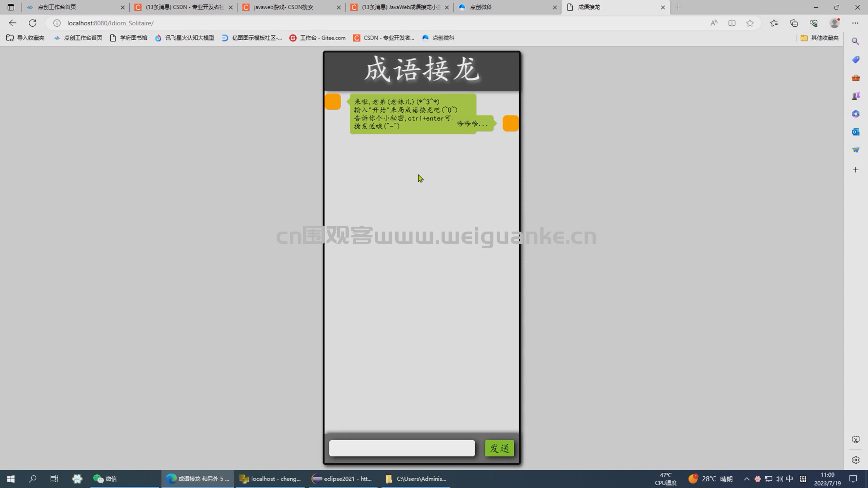Open sidebar settings gear icon
The height and width of the screenshot is (488, 868).
pos(855,460)
